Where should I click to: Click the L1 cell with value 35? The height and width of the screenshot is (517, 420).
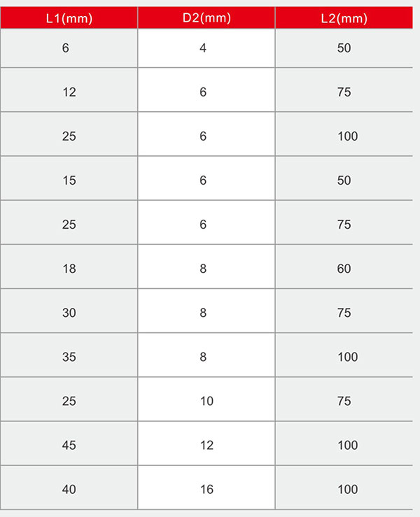(x=69, y=355)
